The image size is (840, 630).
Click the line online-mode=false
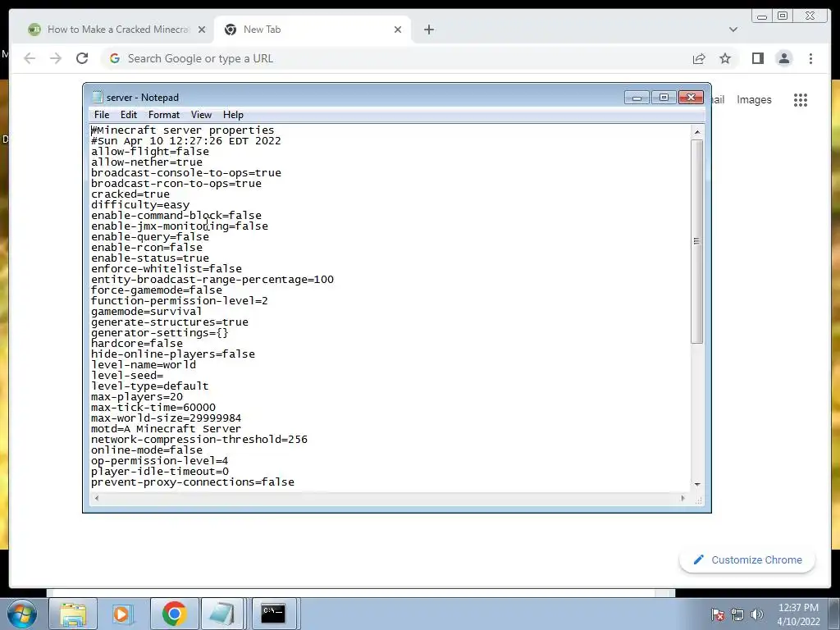pyautogui.click(x=147, y=450)
